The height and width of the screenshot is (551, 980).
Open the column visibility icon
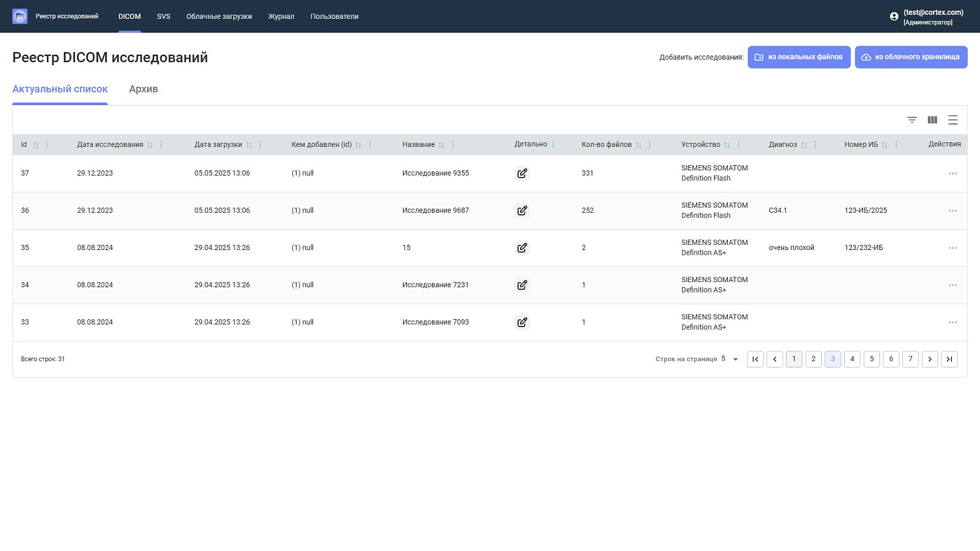click(x=932, y=119)
